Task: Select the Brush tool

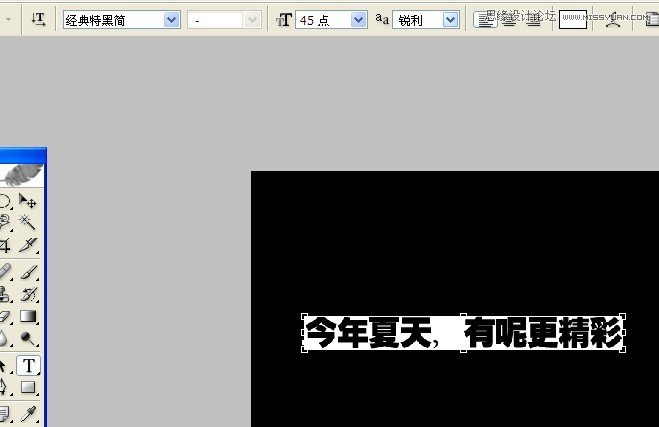Action: [x=28, y=272]
